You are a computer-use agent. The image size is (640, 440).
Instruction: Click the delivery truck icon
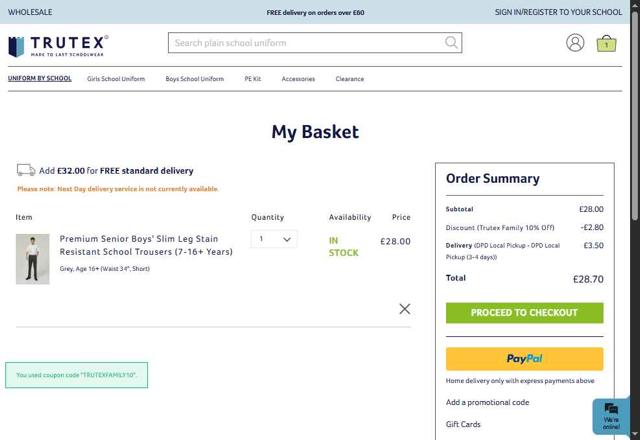(26, 170)
